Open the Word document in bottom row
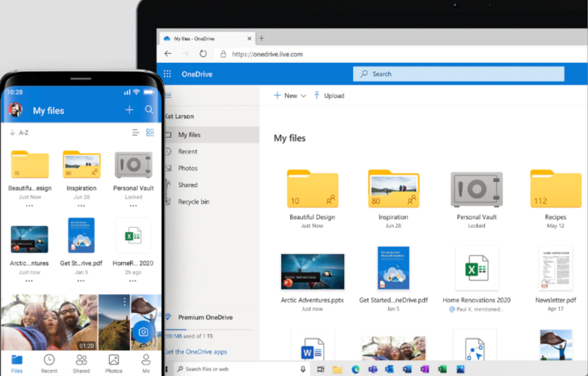The height and width of the screenshot is (376, 588). click(x=312, y=345)
